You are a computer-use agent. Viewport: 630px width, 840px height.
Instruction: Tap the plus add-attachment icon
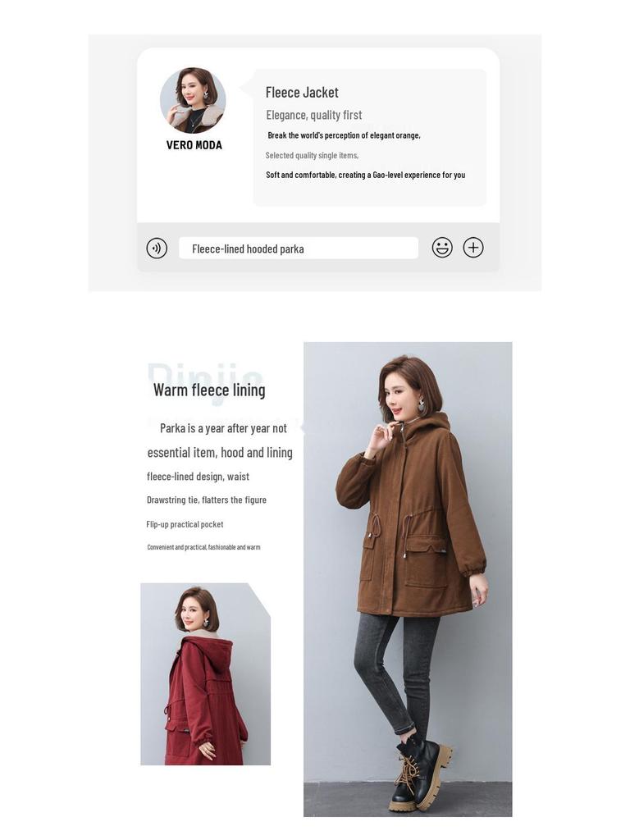(x=473, y=248)
